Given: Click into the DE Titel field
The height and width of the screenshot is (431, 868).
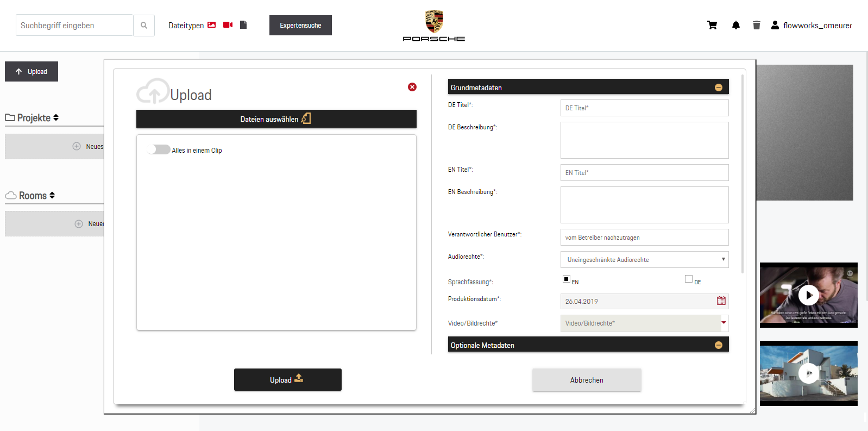Looking at the screenshot, I should coord(644,108).
